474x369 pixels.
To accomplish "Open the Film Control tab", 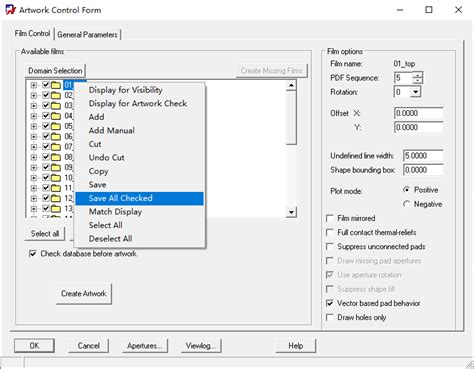I will [32, 34].
